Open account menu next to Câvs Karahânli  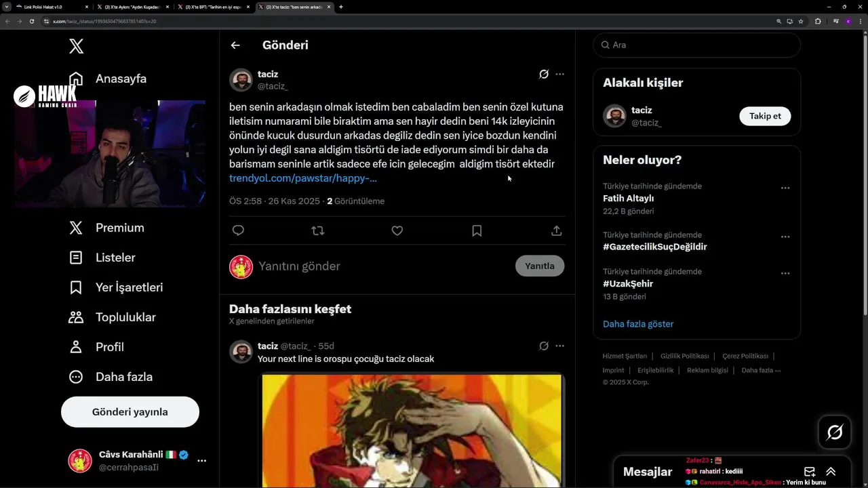[201, 461]
